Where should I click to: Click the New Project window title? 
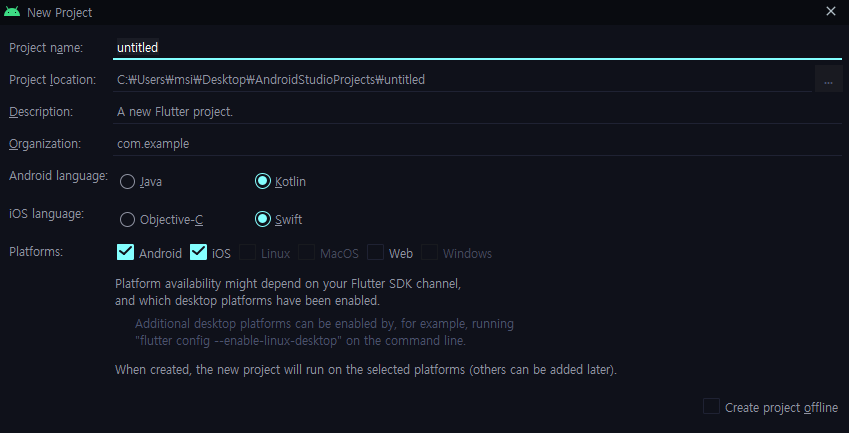click(x=60, y=12)
